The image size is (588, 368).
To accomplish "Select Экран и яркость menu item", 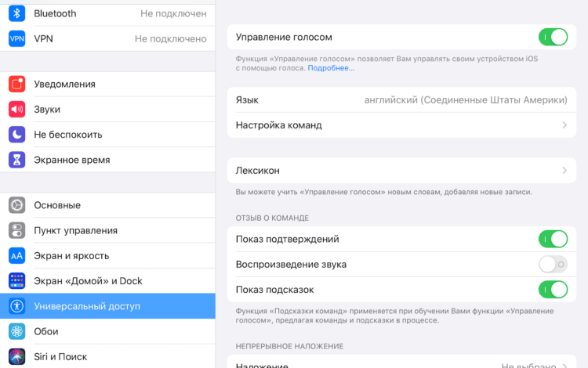I will click(x=71, y=256).
